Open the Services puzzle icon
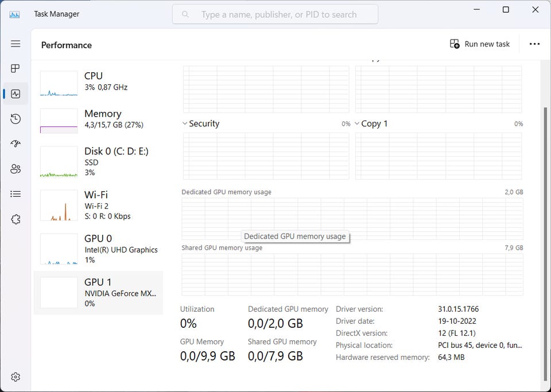Image resolution: width=551 pixels, height=392 pixels. (15, 219)
